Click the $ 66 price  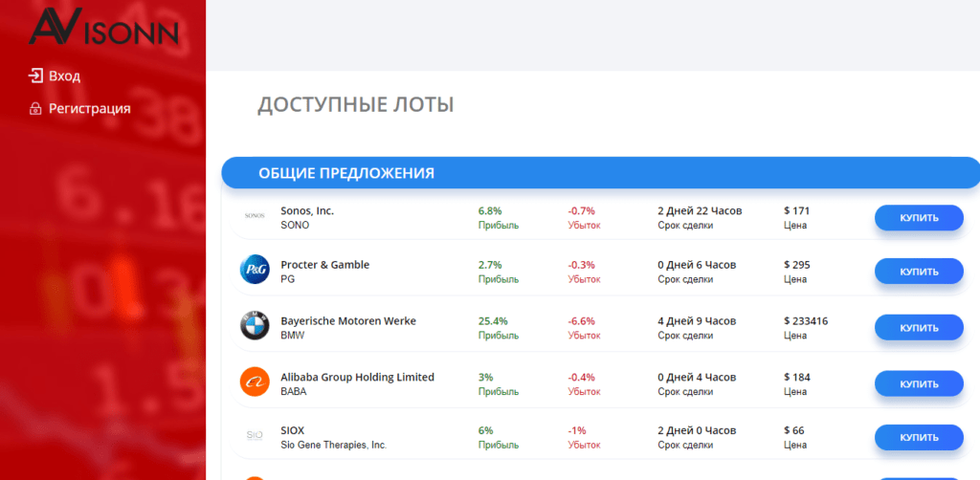[x=794, y=430]
